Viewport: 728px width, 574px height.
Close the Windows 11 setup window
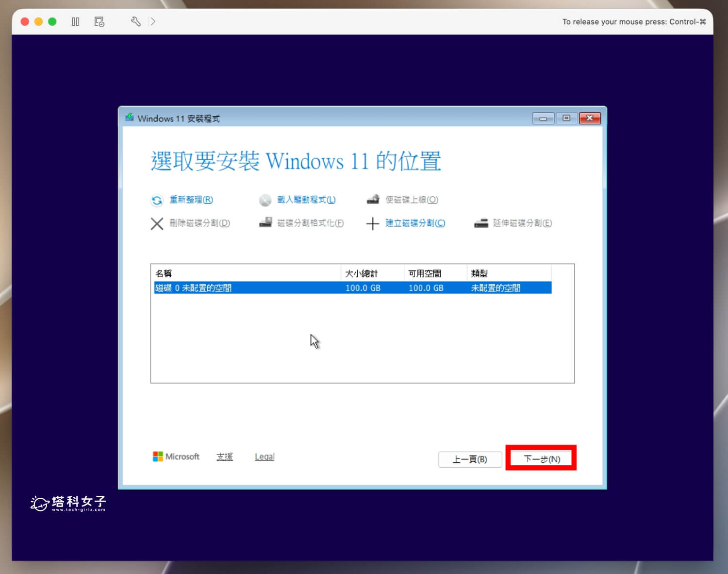click(590, 118)
